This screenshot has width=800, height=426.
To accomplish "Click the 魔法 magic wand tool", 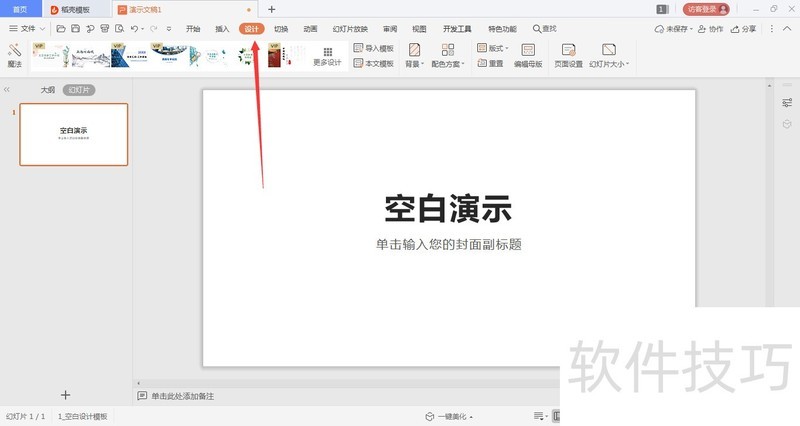I will coord(14,55).
